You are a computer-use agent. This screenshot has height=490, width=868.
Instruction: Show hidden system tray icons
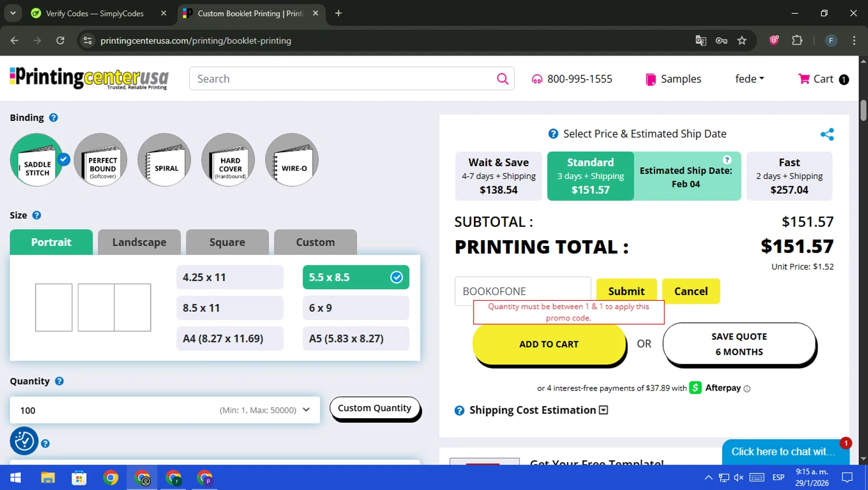[708, 478]
